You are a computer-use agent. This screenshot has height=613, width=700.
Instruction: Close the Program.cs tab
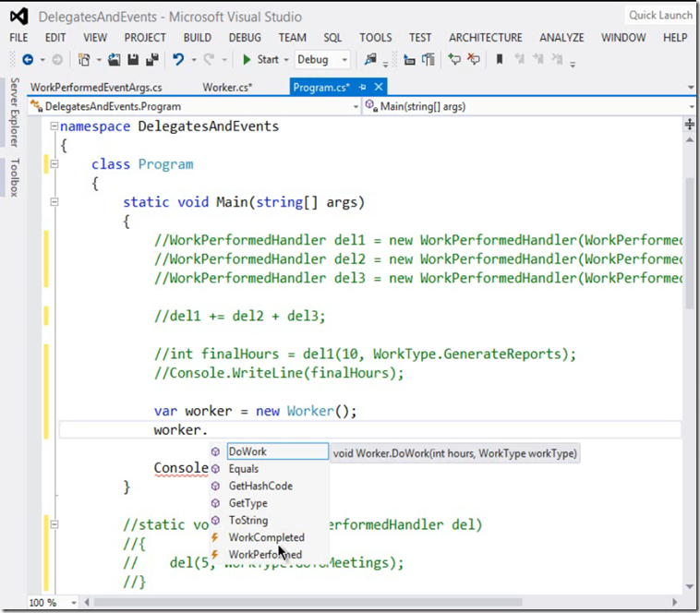tap(379, 87)
